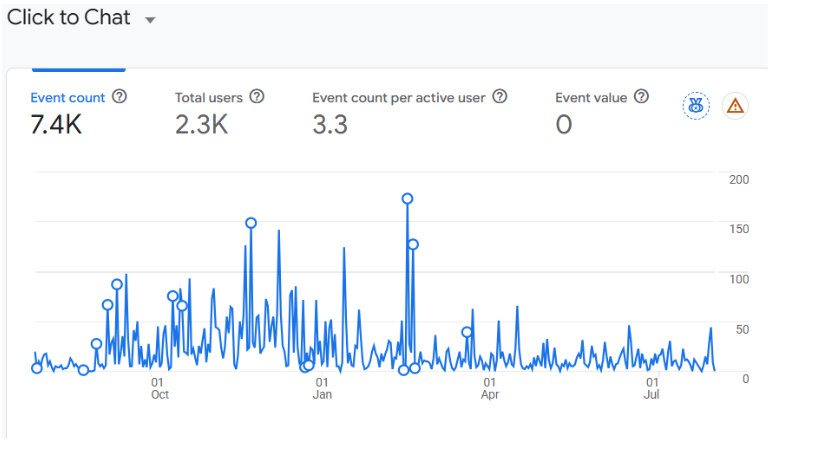
Task: Click the 01 Oct axis label
Action: point(159,388)
